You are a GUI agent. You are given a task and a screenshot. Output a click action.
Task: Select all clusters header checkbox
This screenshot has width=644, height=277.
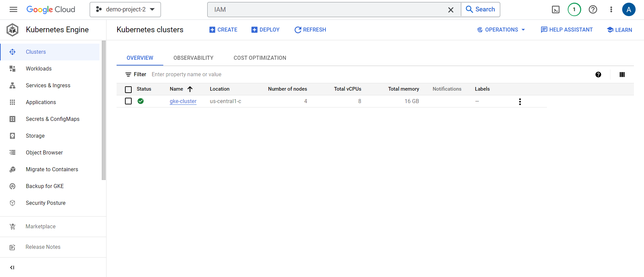tap(128, 89)
